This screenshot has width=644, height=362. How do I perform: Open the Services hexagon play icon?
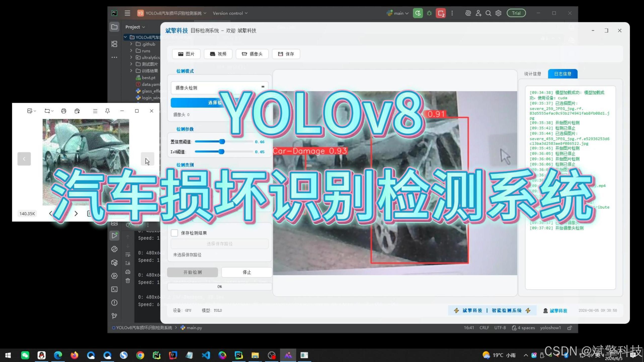(x=114, y=276)
